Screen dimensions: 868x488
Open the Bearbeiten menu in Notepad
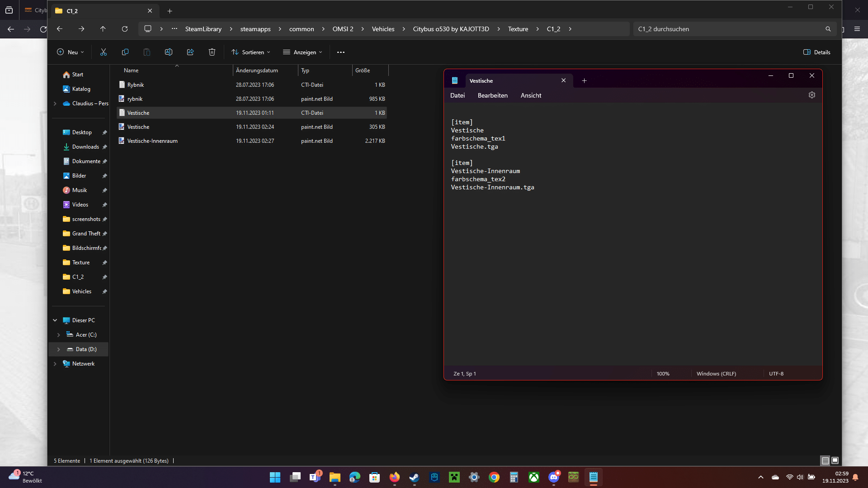[492, 95]
